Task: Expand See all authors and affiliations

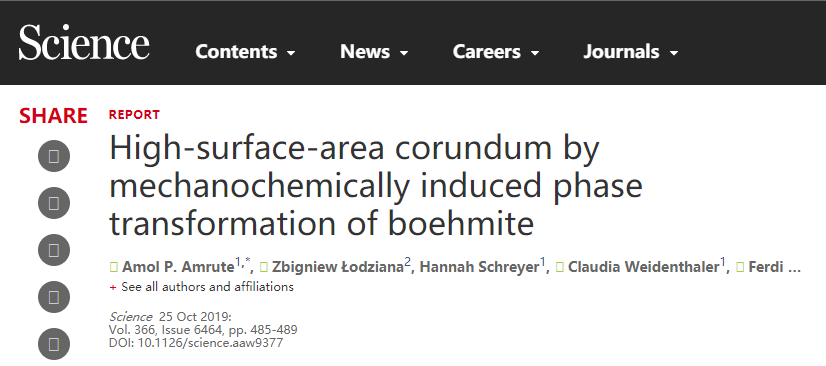Action: [202, 287]
